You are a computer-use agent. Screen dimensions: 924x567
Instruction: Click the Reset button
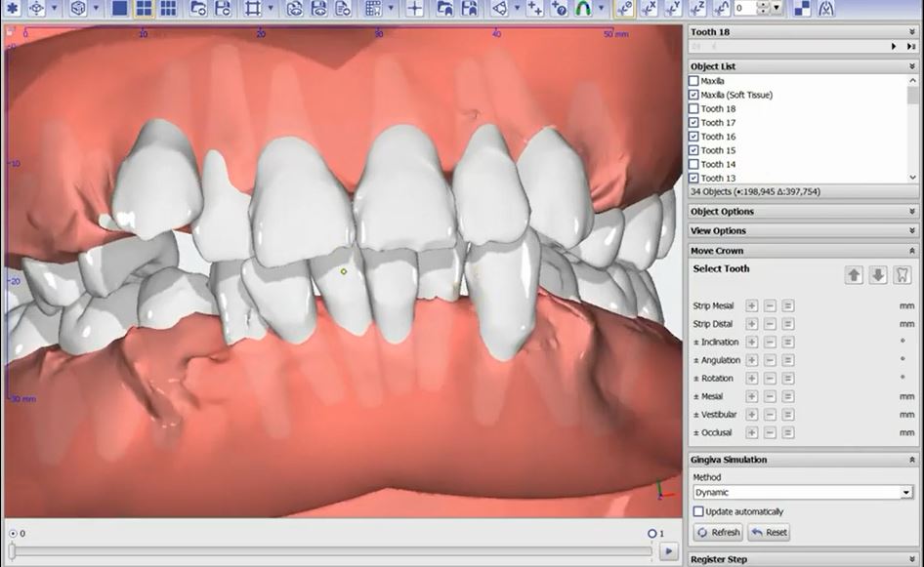pyautogui.click(x=769, y=533)
